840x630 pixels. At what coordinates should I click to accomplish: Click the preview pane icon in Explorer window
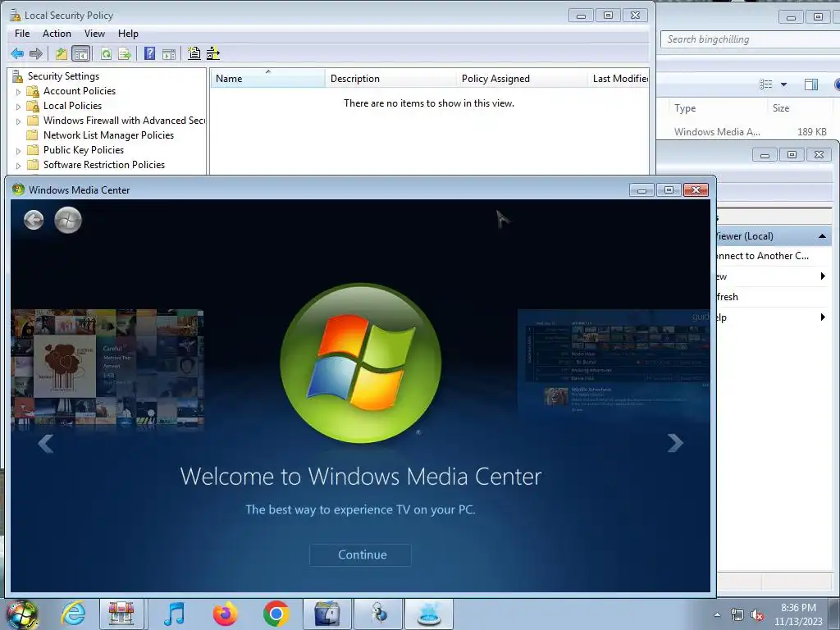point(811,84)
